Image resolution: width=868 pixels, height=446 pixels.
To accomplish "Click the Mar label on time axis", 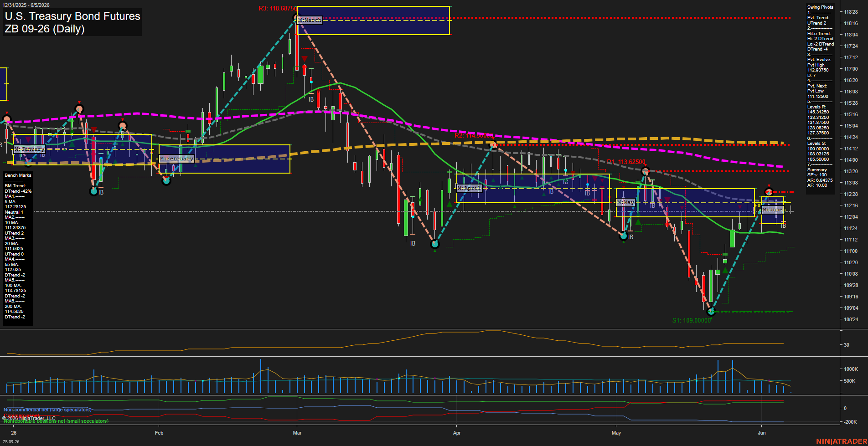I will tap(297, 433).
